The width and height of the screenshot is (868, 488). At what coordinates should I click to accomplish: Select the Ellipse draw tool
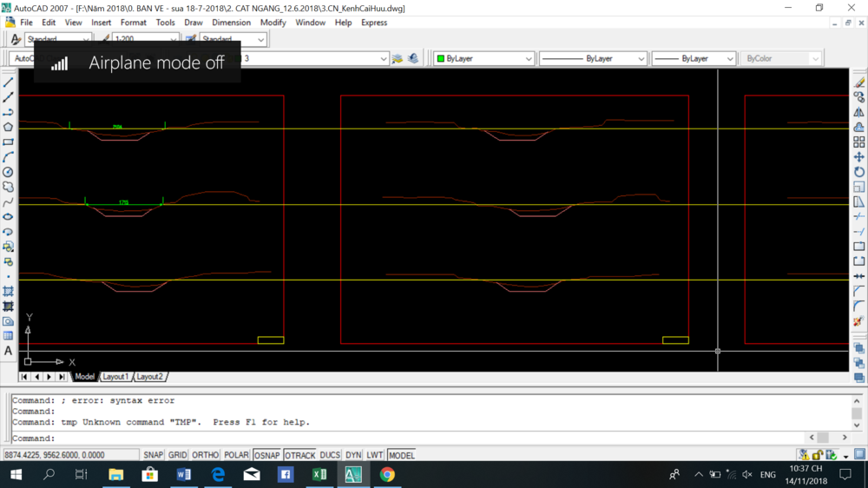point(9,217)
